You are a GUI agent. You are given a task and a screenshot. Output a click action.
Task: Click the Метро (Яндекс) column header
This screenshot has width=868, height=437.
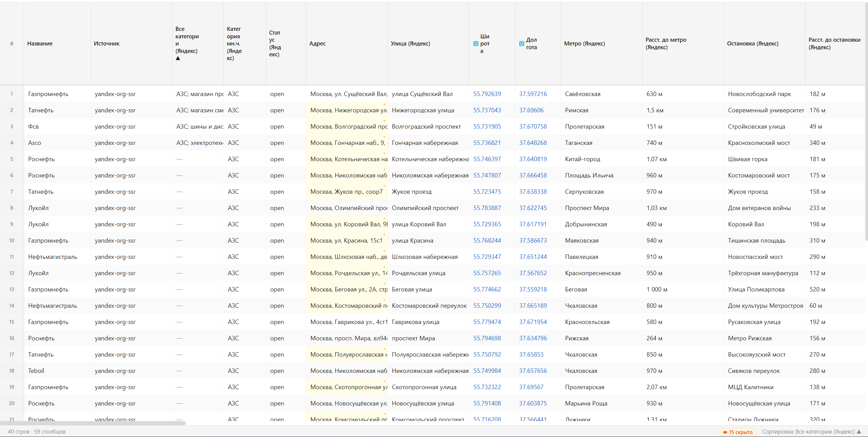point(601,43)
